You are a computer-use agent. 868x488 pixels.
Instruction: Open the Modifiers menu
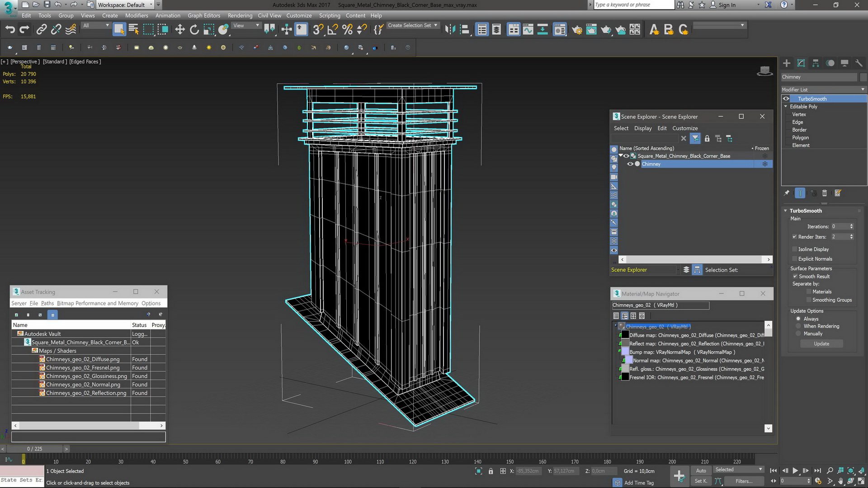(136, 15)
